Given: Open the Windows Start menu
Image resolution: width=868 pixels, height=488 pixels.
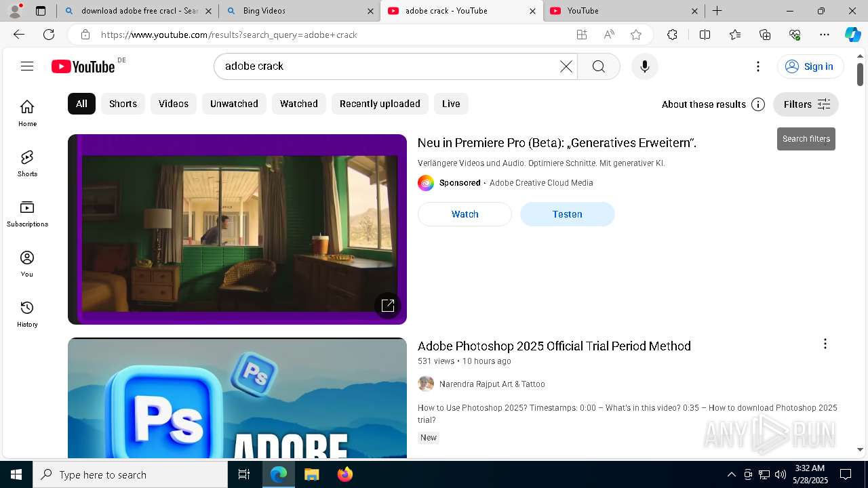Looking at the screenshot, I should click(x=16, y=474).
